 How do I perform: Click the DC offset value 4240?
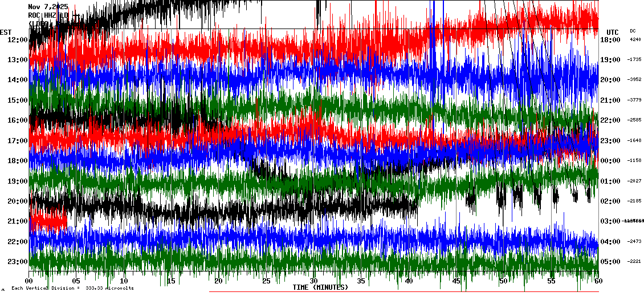click(635, 40)
